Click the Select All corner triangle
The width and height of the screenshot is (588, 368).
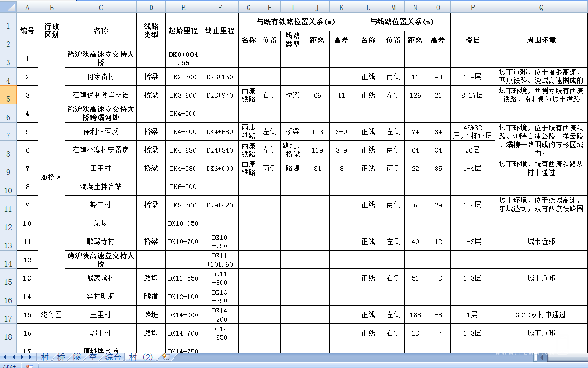coord(8,7)
